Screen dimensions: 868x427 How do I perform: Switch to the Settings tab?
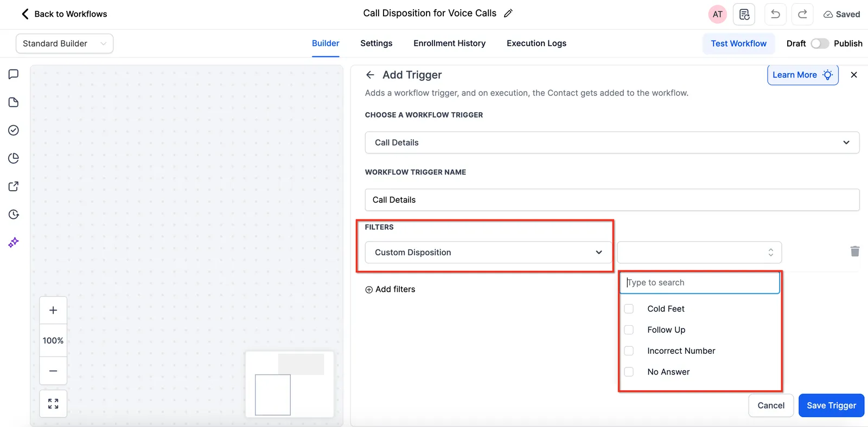click(x=376, y=43)
